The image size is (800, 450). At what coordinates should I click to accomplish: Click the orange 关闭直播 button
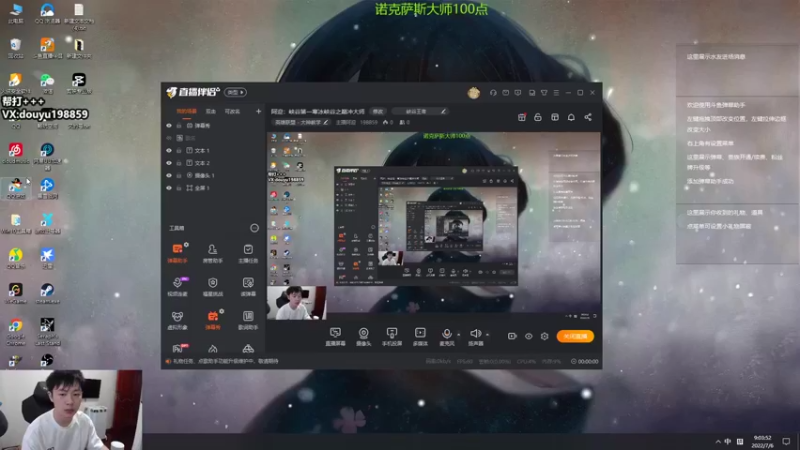[x=575, y=336]
